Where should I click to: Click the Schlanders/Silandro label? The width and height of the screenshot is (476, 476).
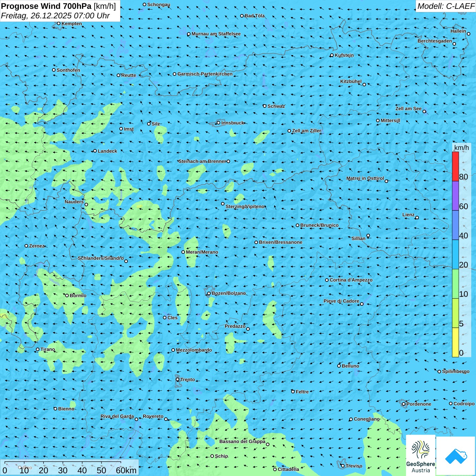click(x=101, y=258)
